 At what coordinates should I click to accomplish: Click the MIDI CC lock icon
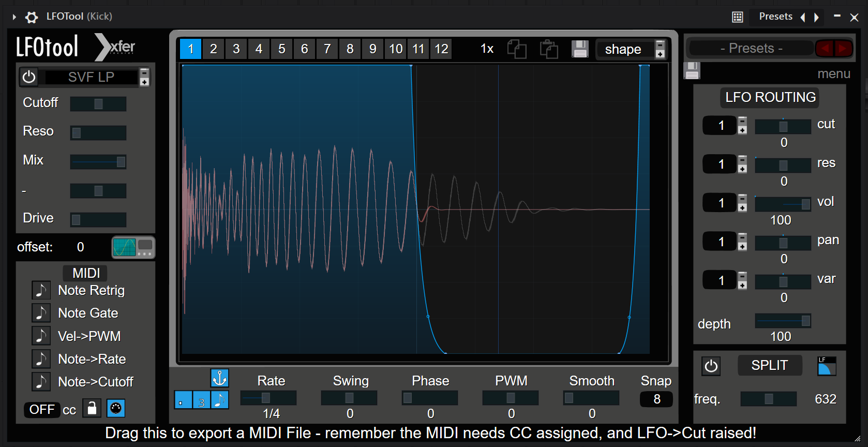tap(92, 408)
